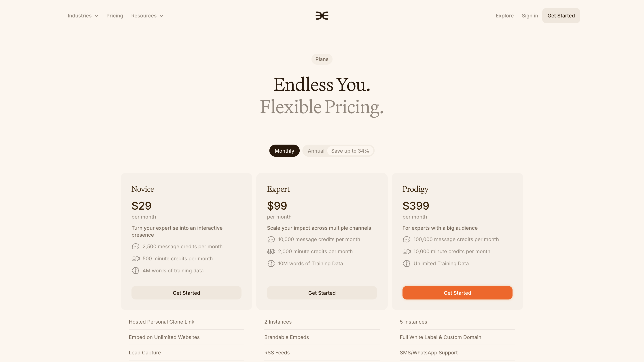Click the Expert message credits chat icon

click(271, 239)
